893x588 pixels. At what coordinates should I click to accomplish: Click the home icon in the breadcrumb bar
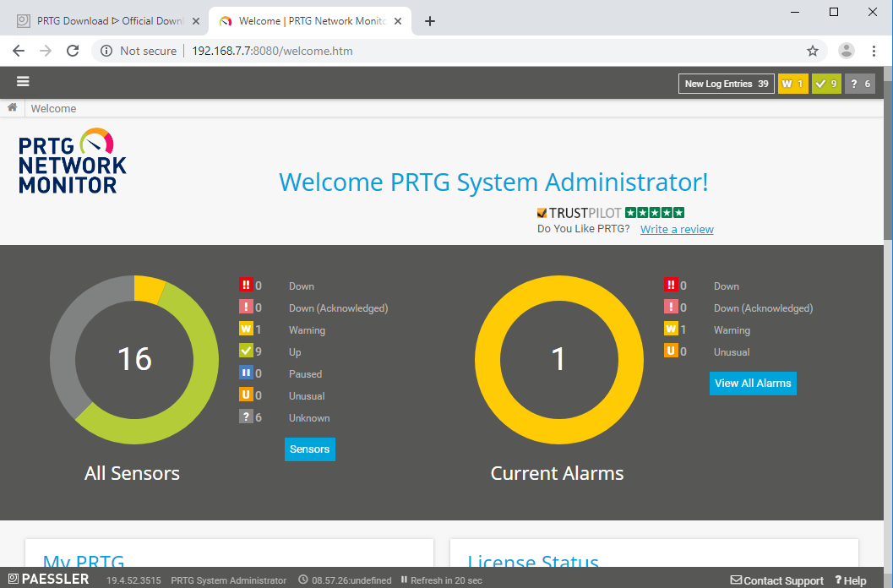pyautogui.click(x=12, y=107)
